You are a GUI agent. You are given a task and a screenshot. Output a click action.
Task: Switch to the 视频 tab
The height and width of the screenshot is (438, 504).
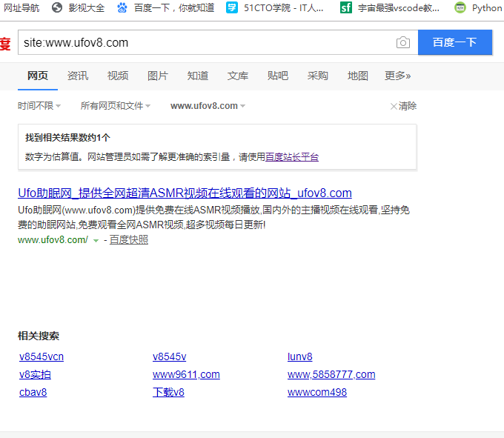click(118, 76)
